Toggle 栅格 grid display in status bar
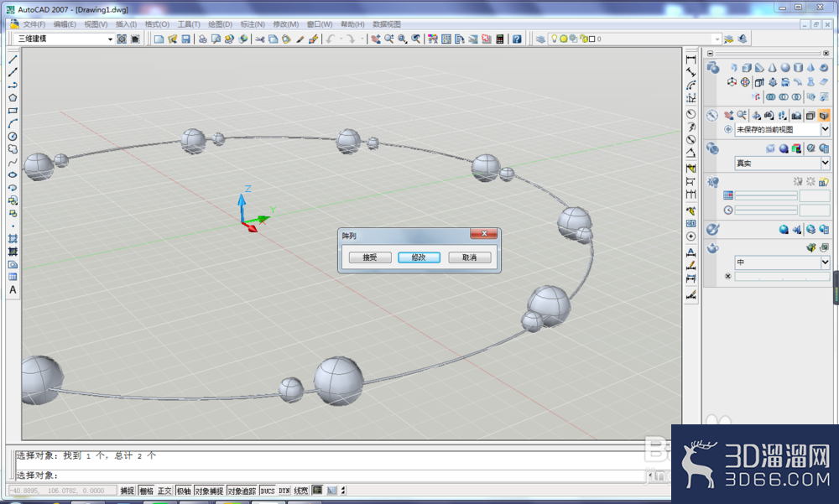 146,491
